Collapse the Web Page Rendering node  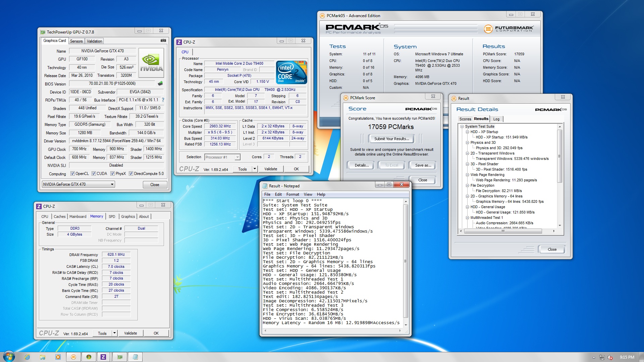[x=468, y=175]
